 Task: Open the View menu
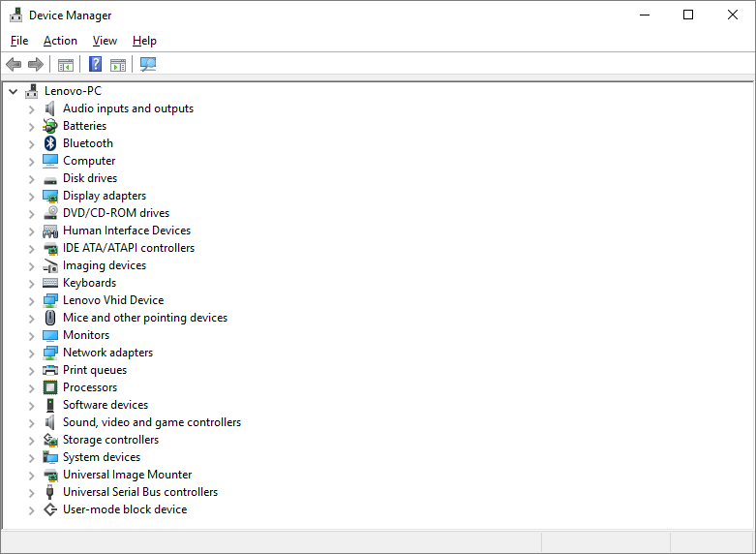pyautogui.click(x=105, y=41)
